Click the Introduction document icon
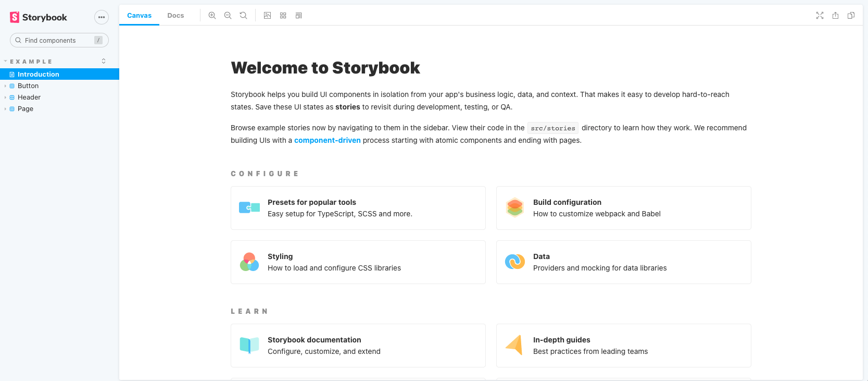868x381 pixels. [12, 75]
